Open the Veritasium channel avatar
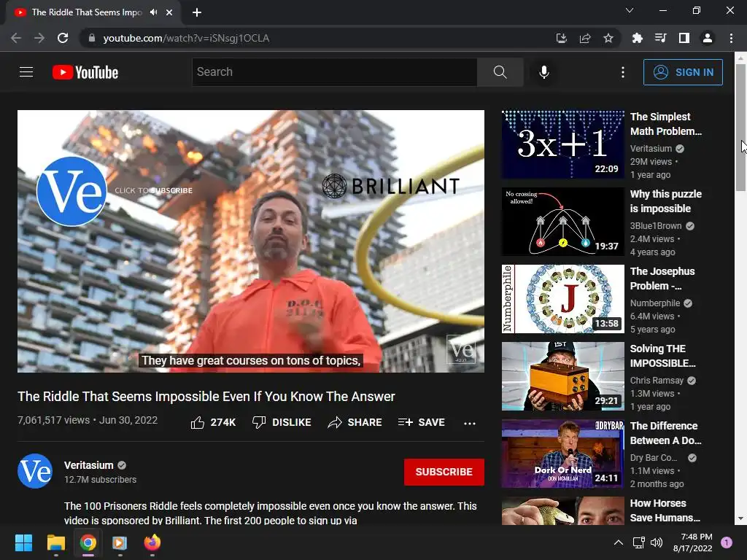 coord(35,472)
